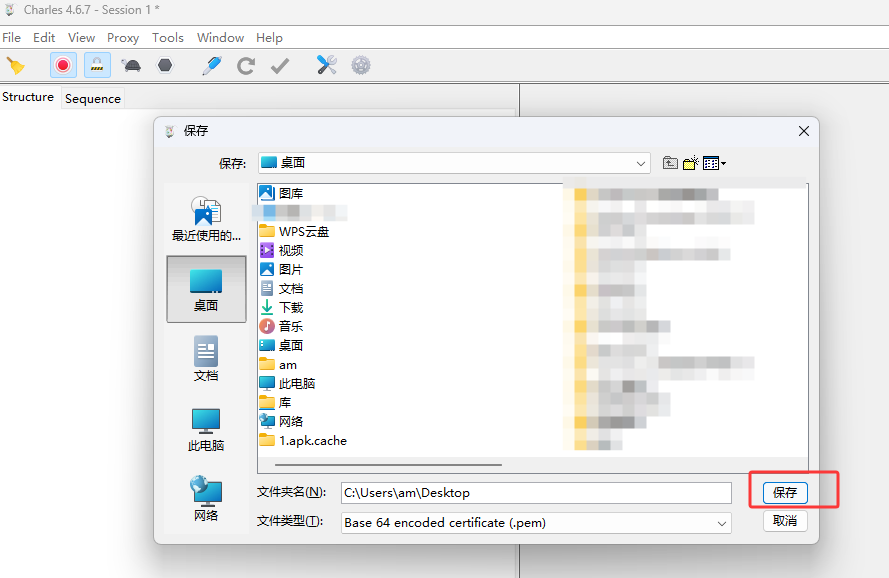Screen dimensions: 889x578
Task: Select 桌面 in the file list
Action: pyautogui.click(x=281, y=345)
